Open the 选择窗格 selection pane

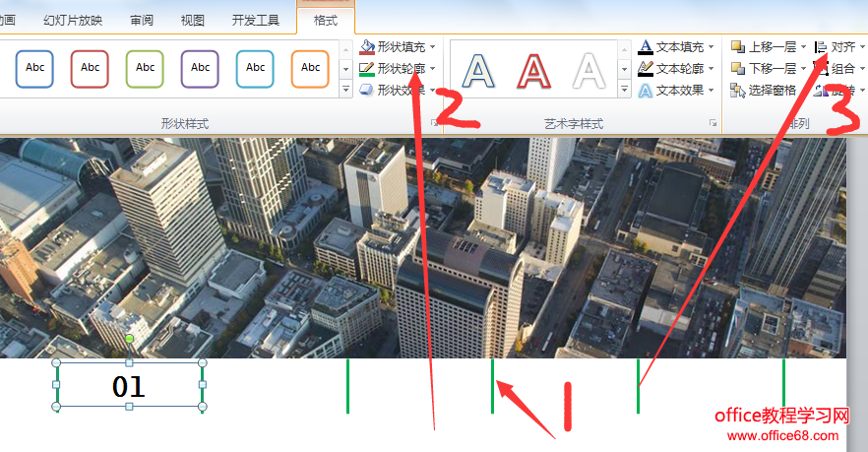pyautogui.click(x=763, y=91)
